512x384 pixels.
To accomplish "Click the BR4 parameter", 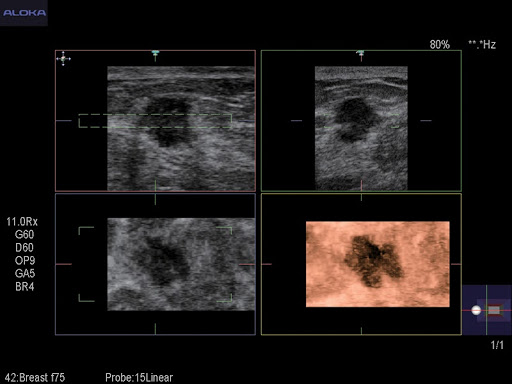I will 25,287.
